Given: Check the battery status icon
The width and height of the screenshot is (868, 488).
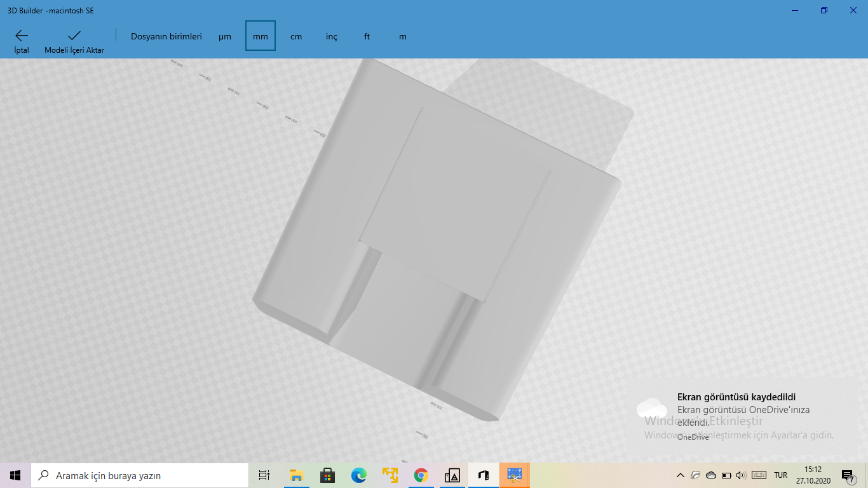Looking at the screenshot, I should [x=726, y=475].
